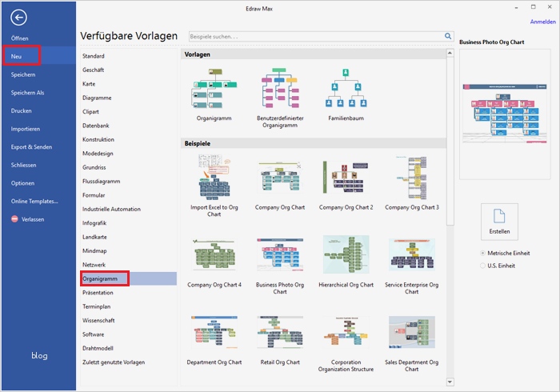Select Import Excel to Org Chart example

point(214,186)
